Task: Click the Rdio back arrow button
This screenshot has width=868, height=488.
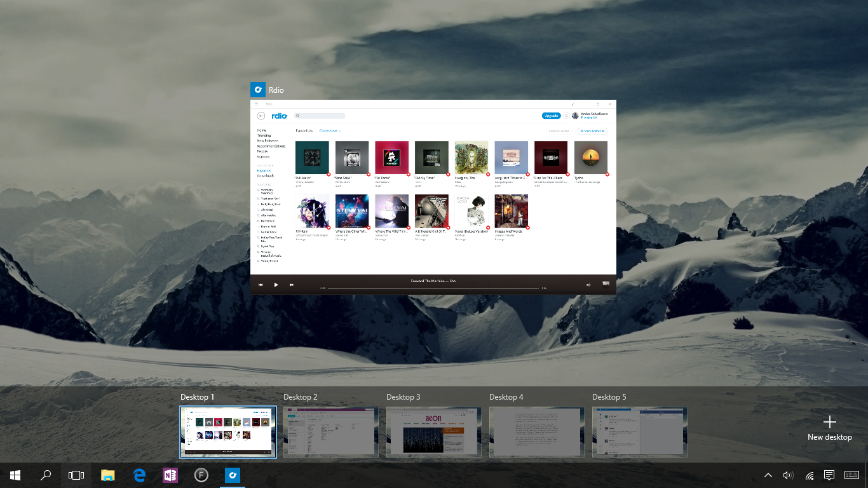Action: [x=261, y=116]
